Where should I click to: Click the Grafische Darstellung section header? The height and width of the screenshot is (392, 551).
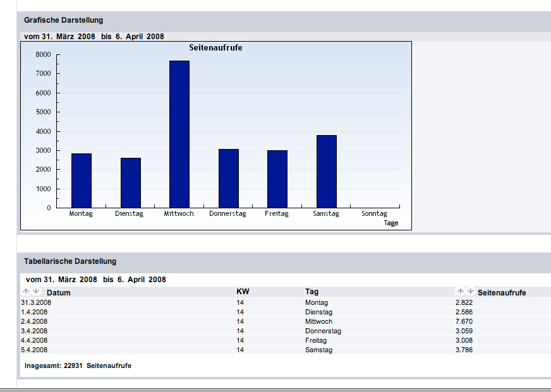pyautogui.click(x=64, y=21)
